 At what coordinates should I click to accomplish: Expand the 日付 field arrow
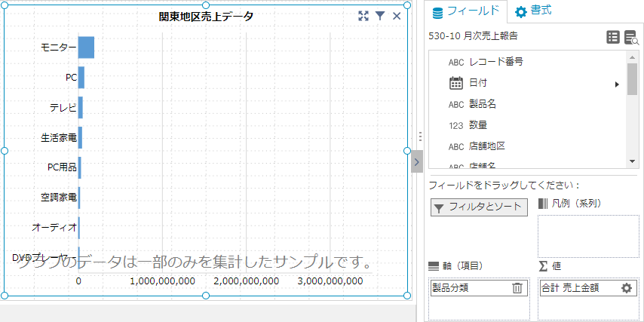(617, 84)
